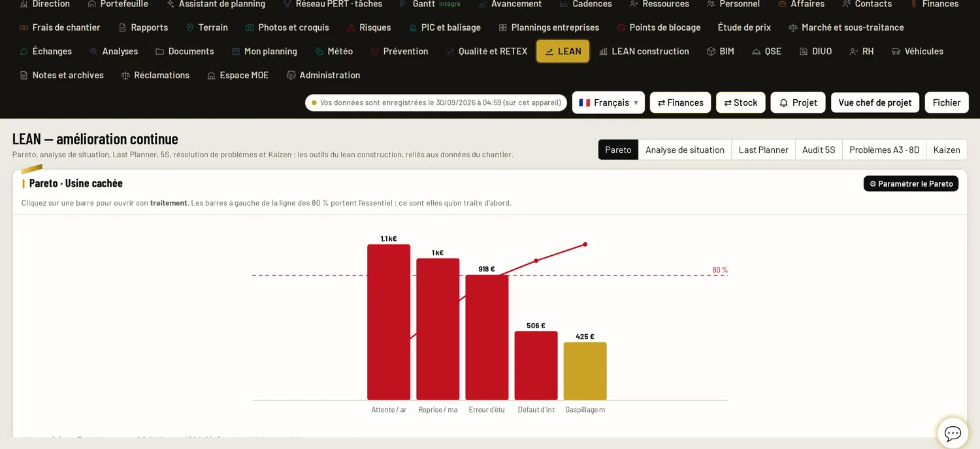Click the LEAN construction bar chart icon
This screenshot has height=449, width=980.
coord(604,52)
